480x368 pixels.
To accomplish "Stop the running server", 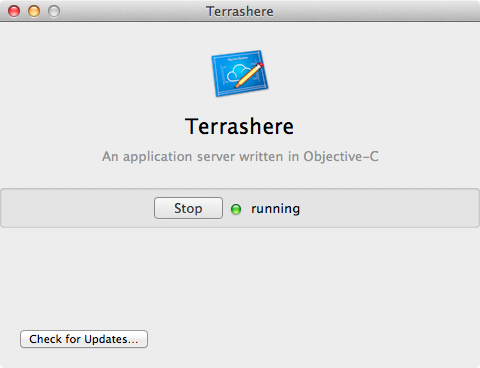I will coord(188,208).
